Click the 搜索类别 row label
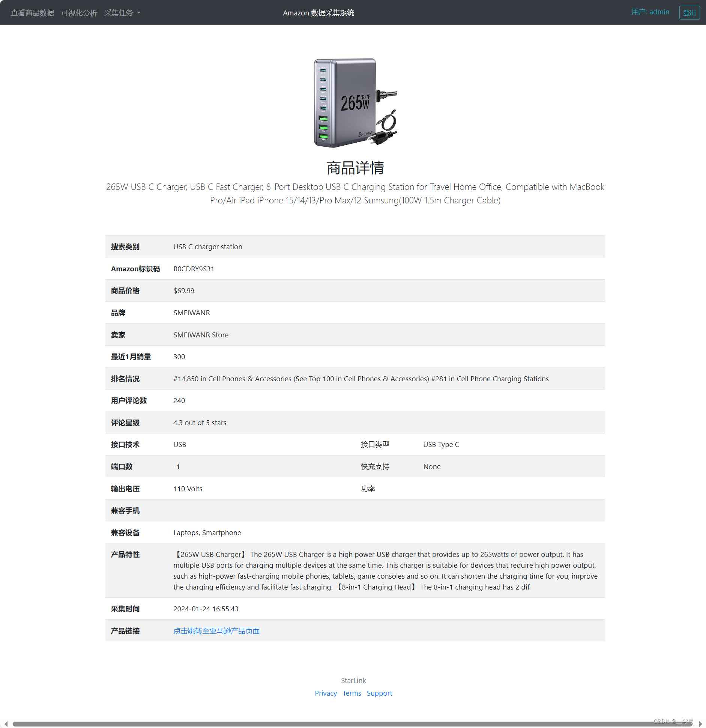This screenshot has height=728, width=706. coord(125,247)
